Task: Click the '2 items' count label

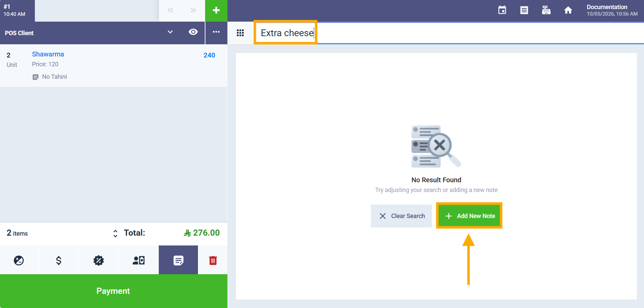Action: (x=17, y=233)
